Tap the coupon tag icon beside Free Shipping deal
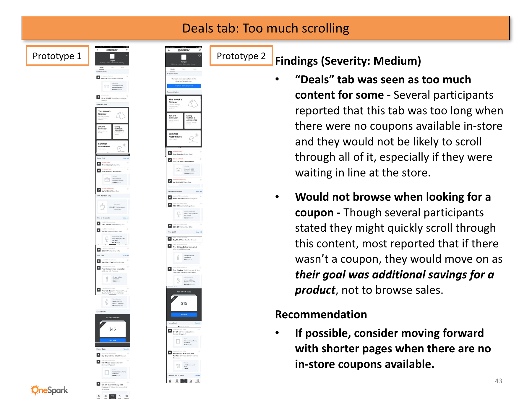This screenshot has height=399, width=532. coord(99,164)
